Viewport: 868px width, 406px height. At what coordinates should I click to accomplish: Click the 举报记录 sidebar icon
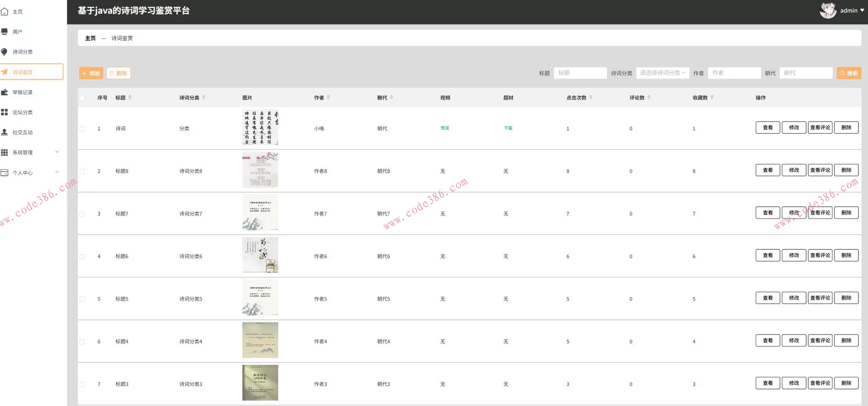[x=5, y=92]
